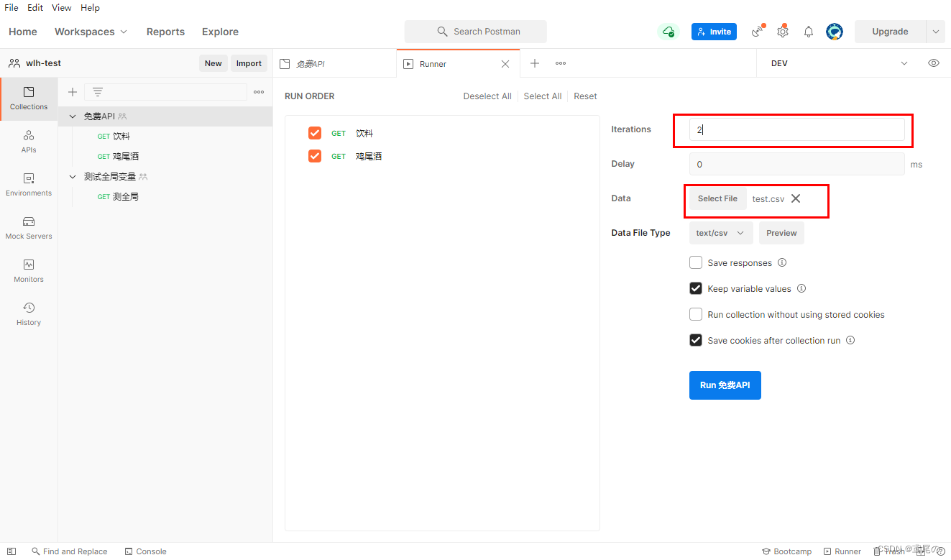951x560 pixels.
Task: Uncheck the 饮料 request checkbox in run order
Action: pos(315,133)
